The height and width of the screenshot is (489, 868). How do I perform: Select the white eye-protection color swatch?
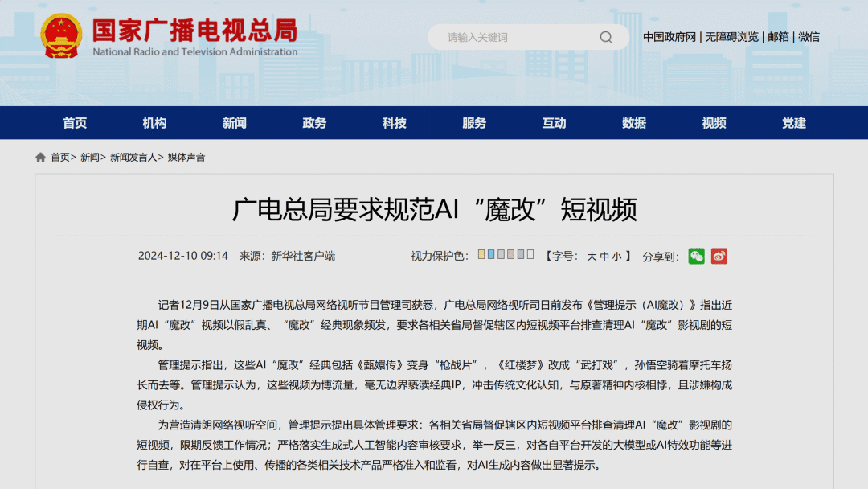[530, 254]
